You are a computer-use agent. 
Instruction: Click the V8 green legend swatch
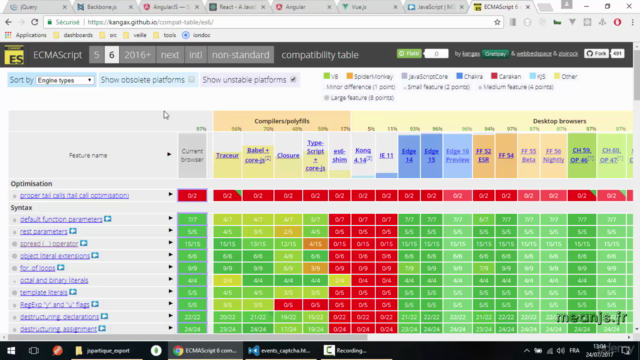tap(327, 76)
